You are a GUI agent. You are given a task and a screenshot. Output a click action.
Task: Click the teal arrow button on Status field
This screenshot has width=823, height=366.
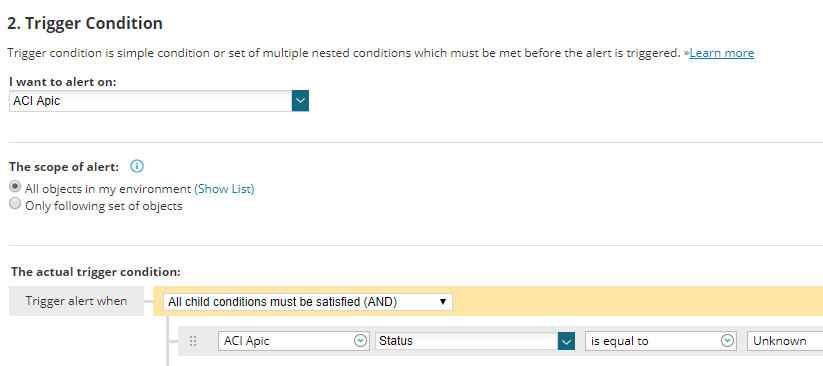tap(566, 341)
